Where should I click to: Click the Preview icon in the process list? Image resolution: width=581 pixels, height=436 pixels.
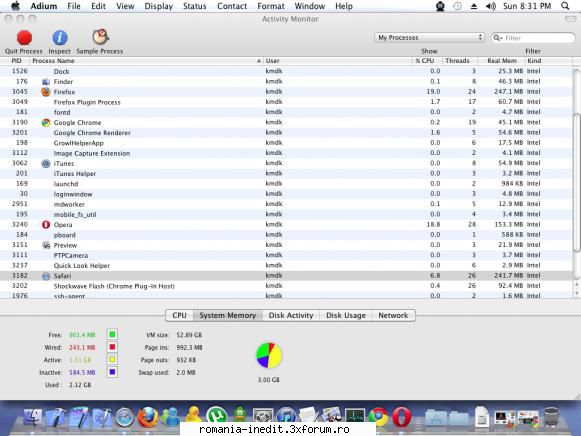46,245
